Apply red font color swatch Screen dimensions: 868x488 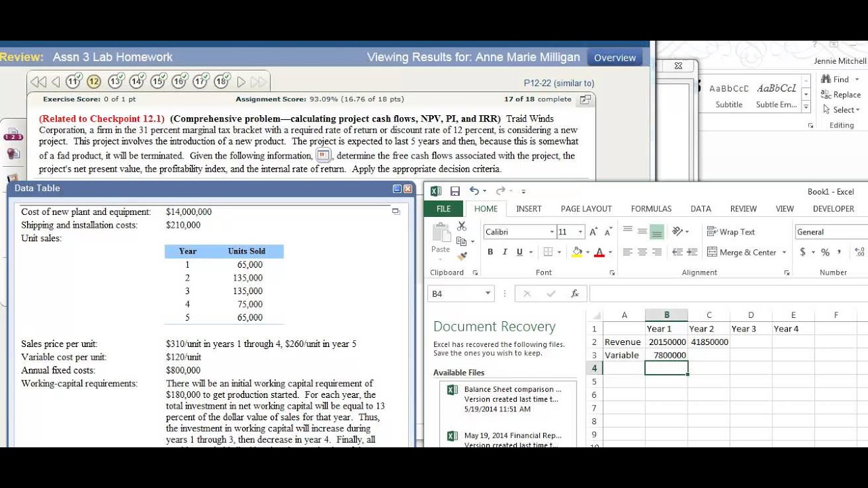pos(599,252)
